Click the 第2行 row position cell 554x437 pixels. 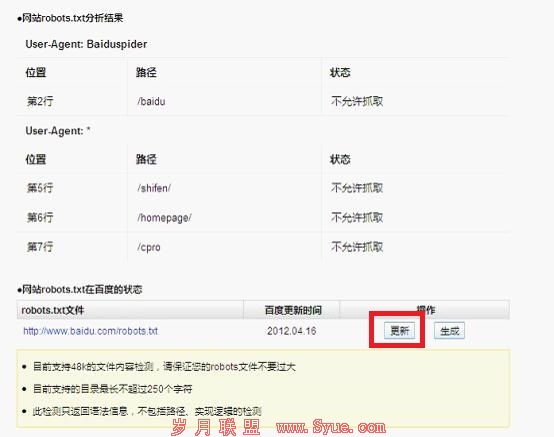(x=40, y=101)
